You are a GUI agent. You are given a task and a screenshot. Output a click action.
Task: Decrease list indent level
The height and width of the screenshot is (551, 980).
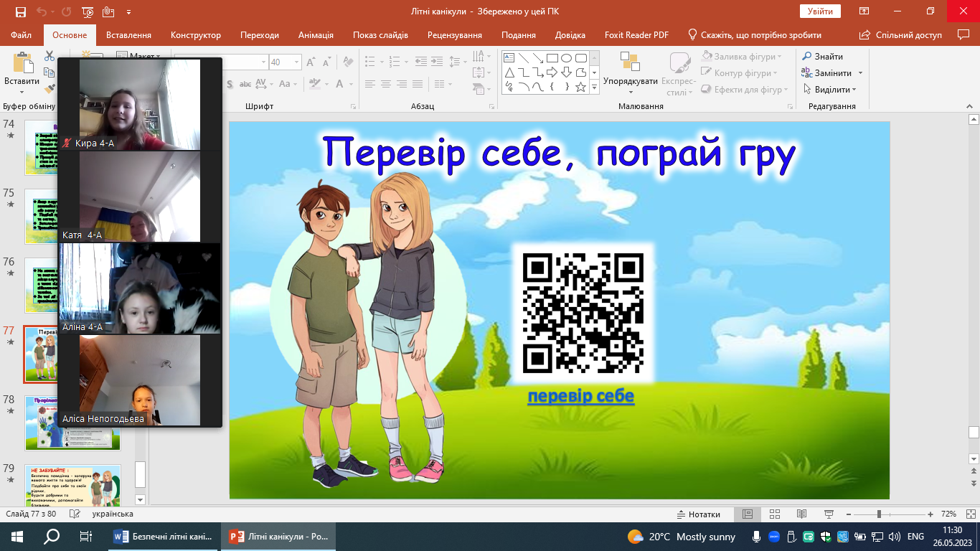pos(420,62)
